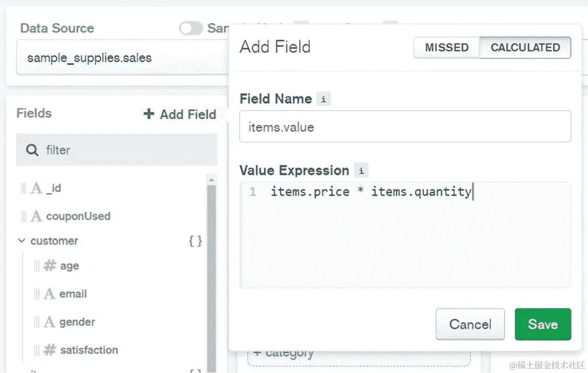Click into the Field Name input box

click(x=405, y=127)
